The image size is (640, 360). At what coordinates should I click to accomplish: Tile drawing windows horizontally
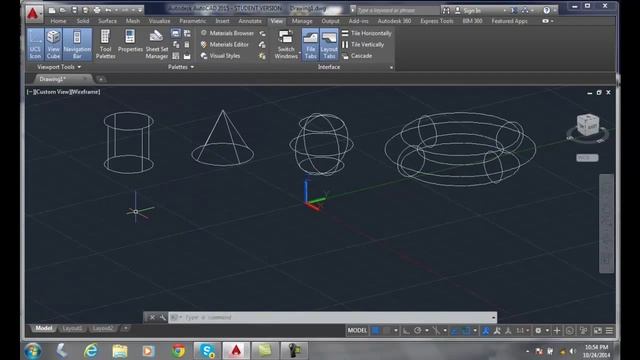coord(367,33)
